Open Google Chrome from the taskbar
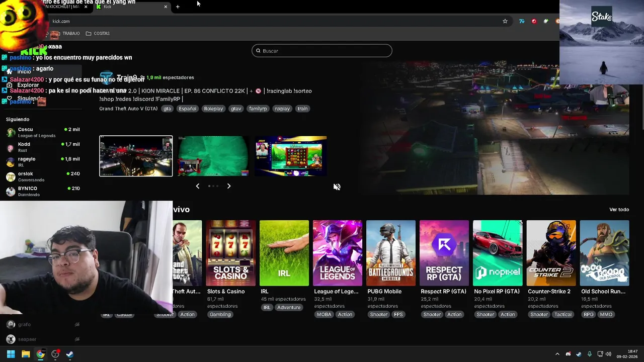Screen dimensions: 644x362 coord(40,354)
